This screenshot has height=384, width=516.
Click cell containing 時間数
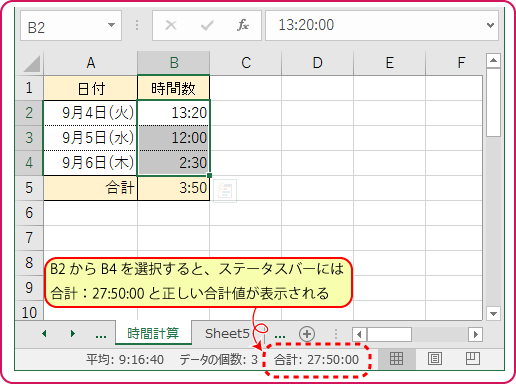(x=174, y=88)
